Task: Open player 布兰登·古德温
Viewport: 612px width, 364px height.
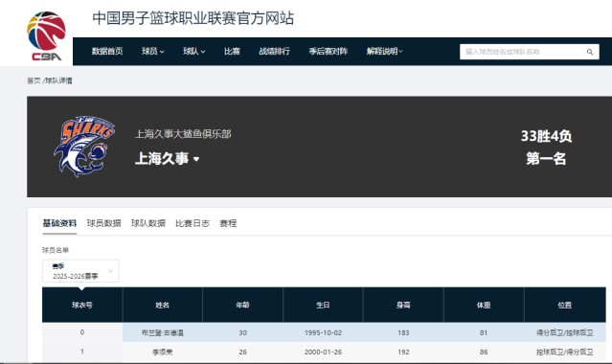Action: [163, 332]
